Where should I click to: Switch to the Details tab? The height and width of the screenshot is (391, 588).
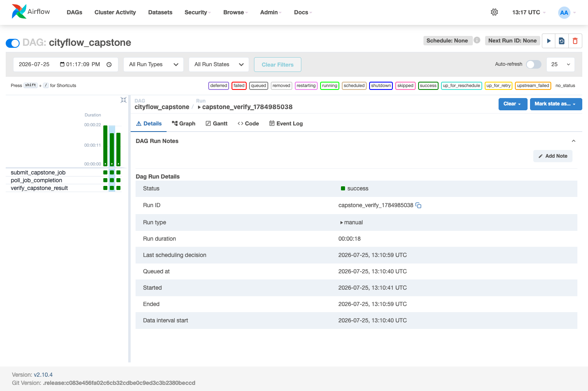(x=149, y=124)
